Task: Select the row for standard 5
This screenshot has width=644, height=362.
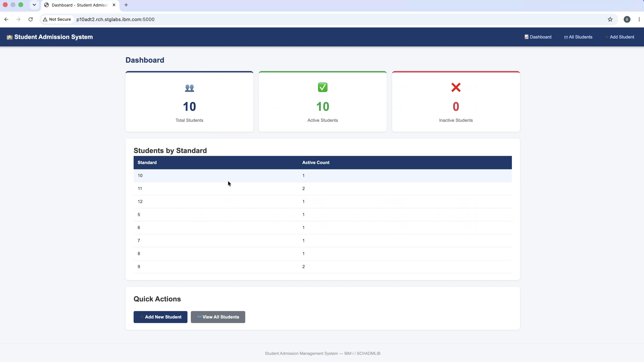Action: [x=323, y=215]
